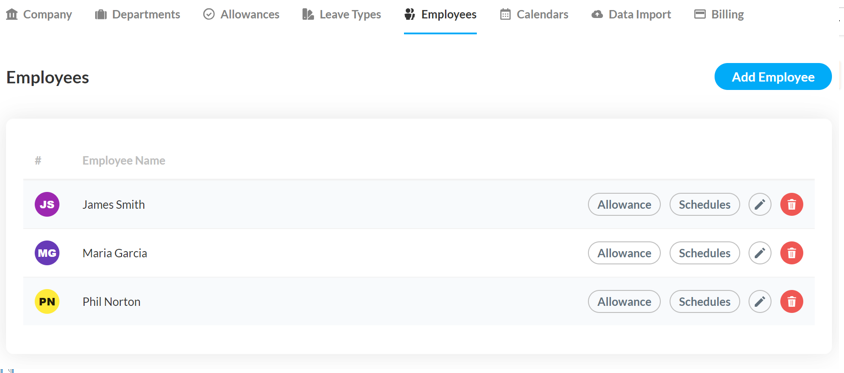Image resolution: width=844 pixels, height=373 pixels.
Task: Open Schedules for James Smith
Action: coord(705,205)
